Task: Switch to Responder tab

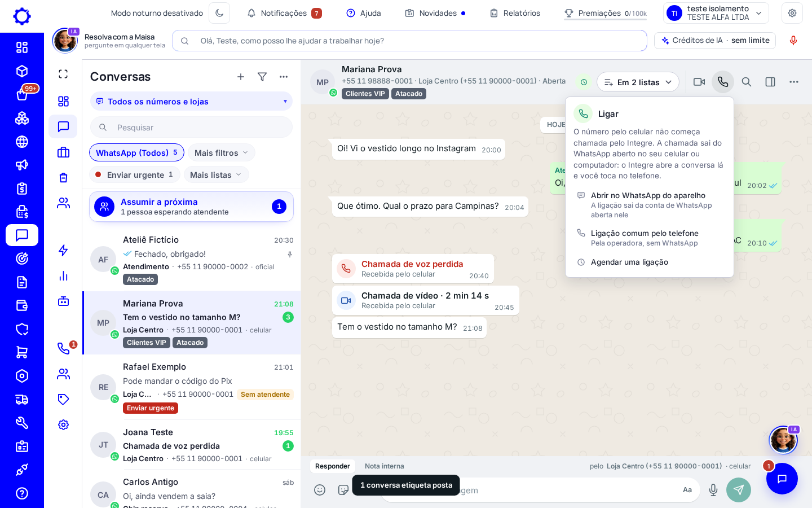Action: 333,466
